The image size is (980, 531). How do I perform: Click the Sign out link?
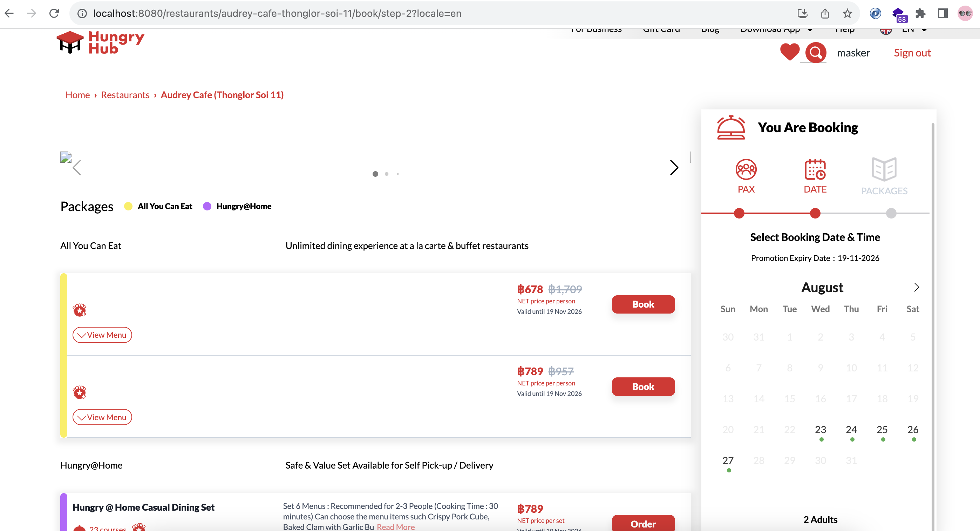coord(912,53)
